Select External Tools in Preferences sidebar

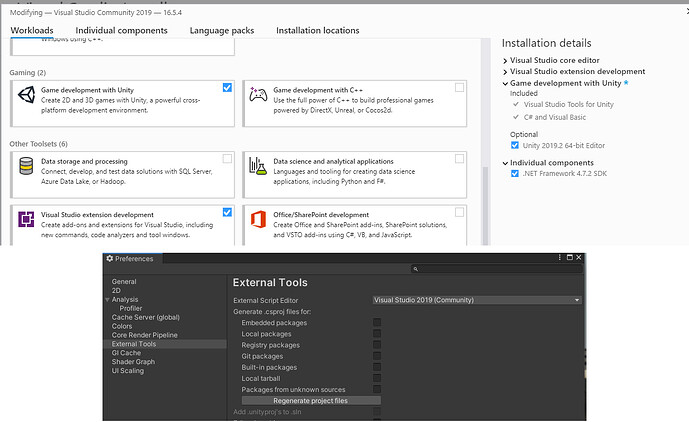coord(165,344)
